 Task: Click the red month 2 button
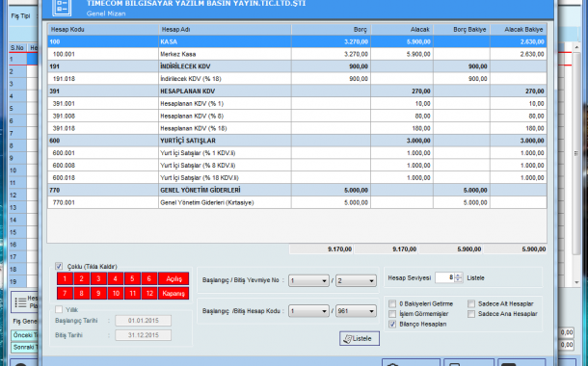pos(82,278)
